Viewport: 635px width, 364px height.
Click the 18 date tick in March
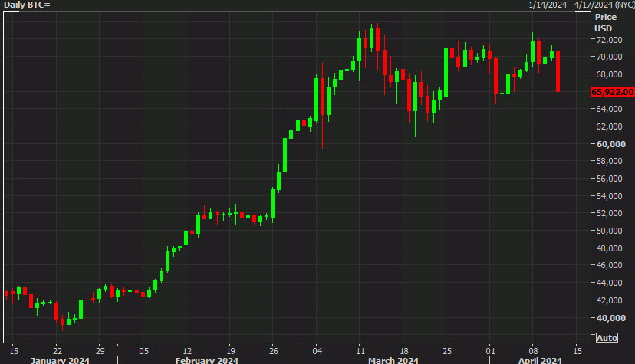(403, 351)
